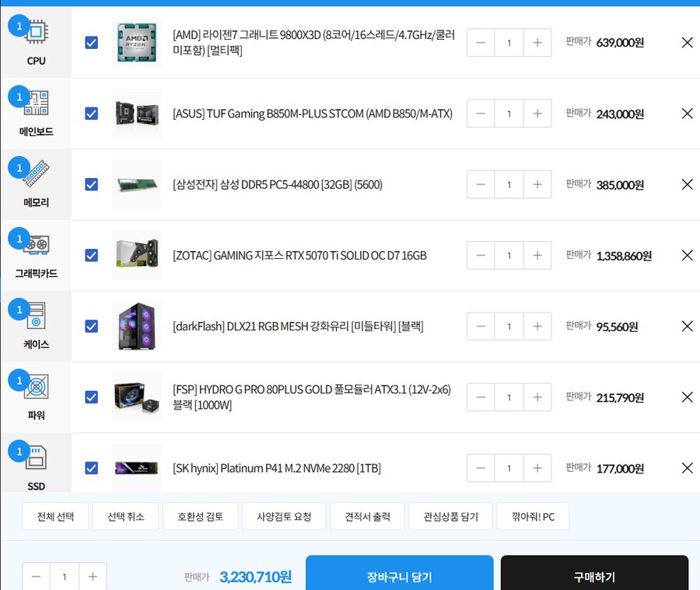Viewport: 700px width, 590px height.
Task: Open the SK hynix Platinum P41 thumbnail
Action: click(137, 468)
